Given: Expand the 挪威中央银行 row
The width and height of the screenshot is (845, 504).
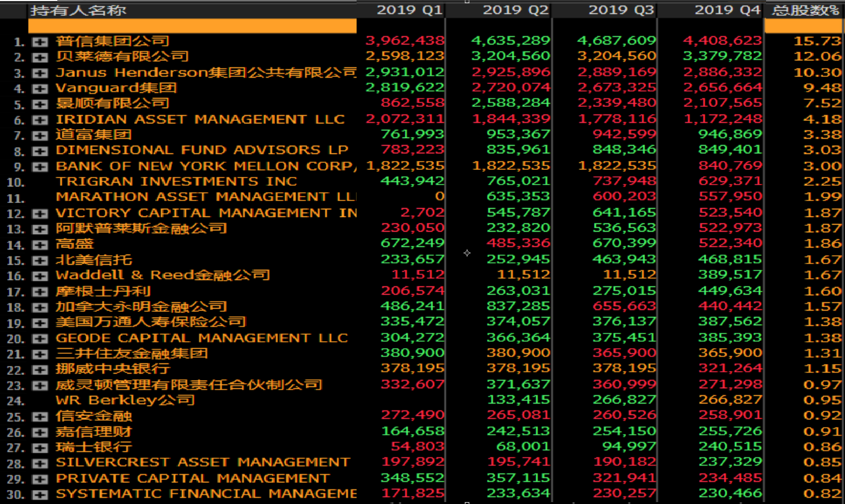Looking at the screenshot, I should tap(40, 370).
